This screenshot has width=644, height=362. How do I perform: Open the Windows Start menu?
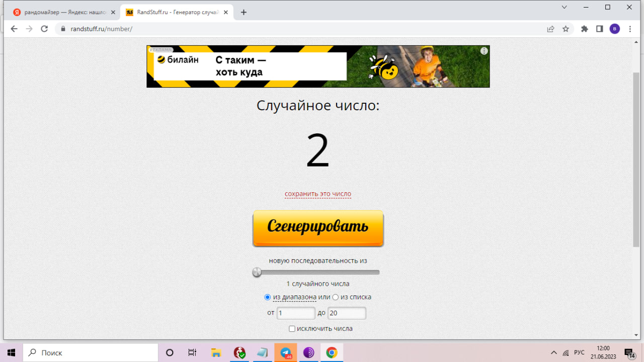(x=11, y=352)
